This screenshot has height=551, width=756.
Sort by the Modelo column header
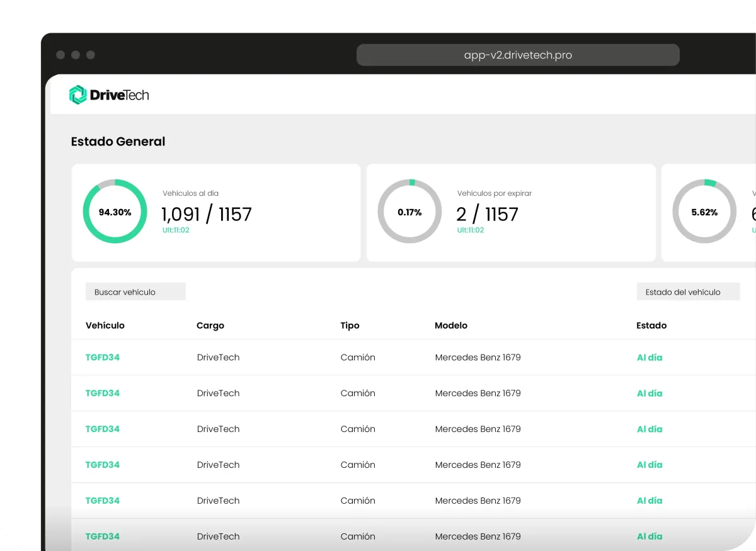451,326
